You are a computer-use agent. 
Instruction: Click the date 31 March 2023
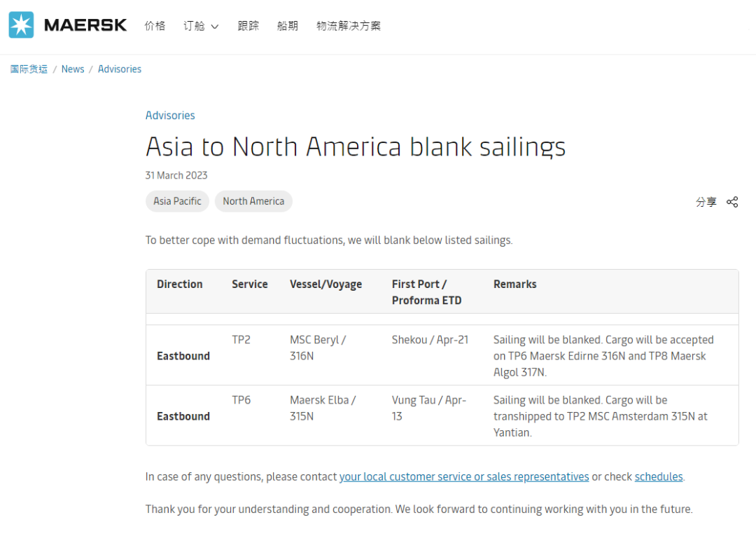click(x=176, y=175)
